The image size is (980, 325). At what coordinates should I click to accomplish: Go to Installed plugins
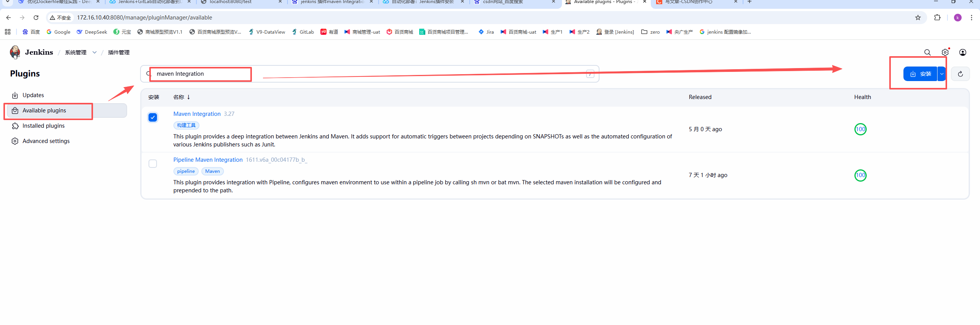point(44,126)
